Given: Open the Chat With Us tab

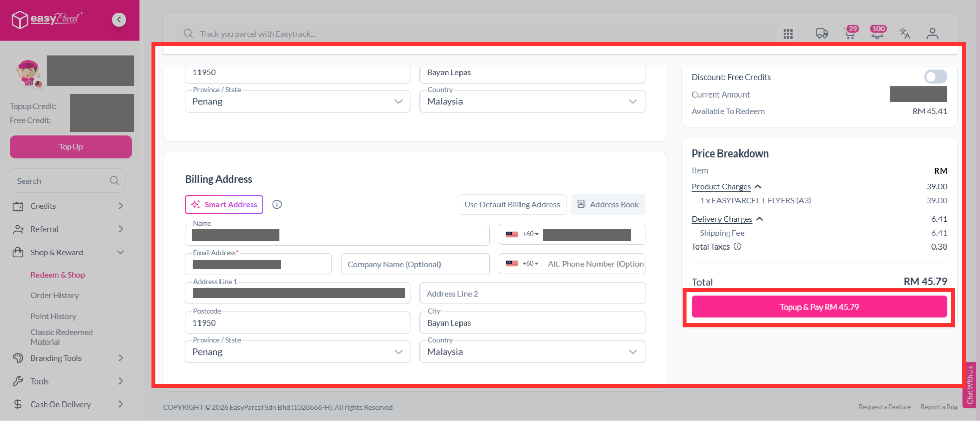Looking at the screenshot, I should point(970,385).
